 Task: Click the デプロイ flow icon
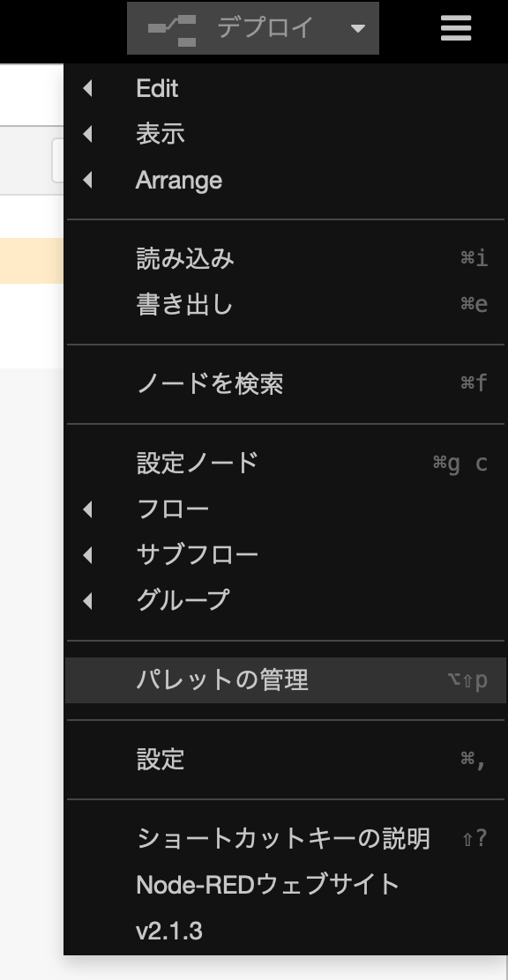172,31
